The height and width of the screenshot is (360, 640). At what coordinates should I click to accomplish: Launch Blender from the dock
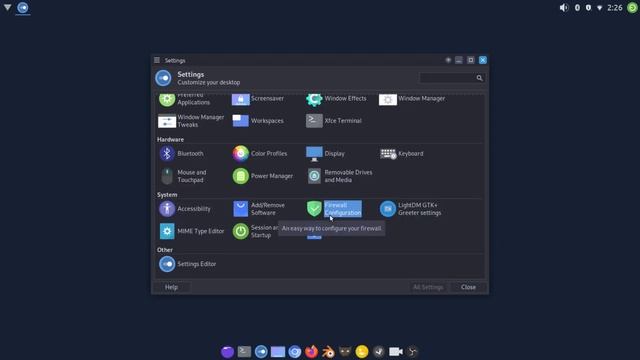pos(328,351)
